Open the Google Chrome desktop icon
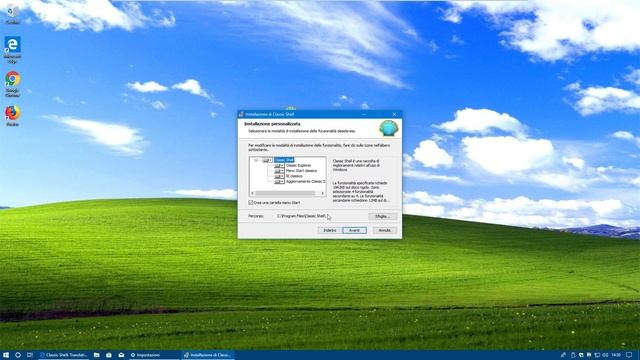Viewport: 640px width, 360px height. pos(12,84)
